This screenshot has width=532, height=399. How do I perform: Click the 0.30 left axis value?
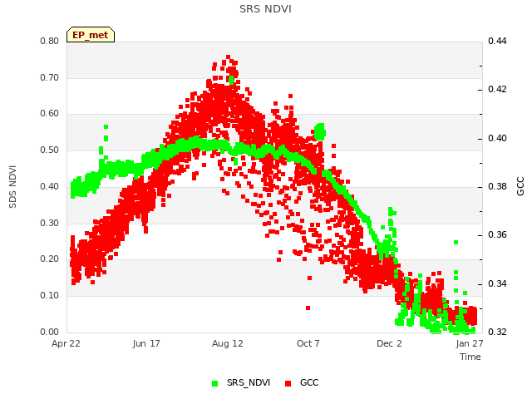[50, 223]
